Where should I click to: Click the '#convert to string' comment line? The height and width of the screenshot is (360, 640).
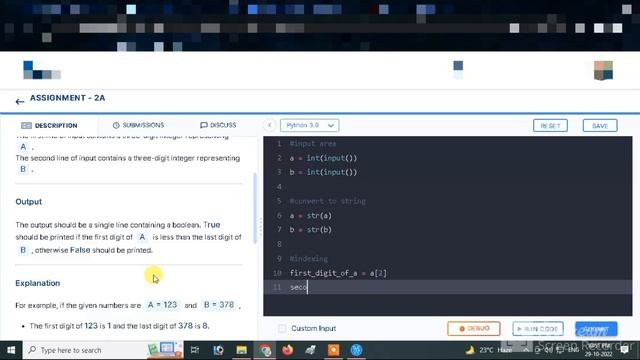click(328, 201)
